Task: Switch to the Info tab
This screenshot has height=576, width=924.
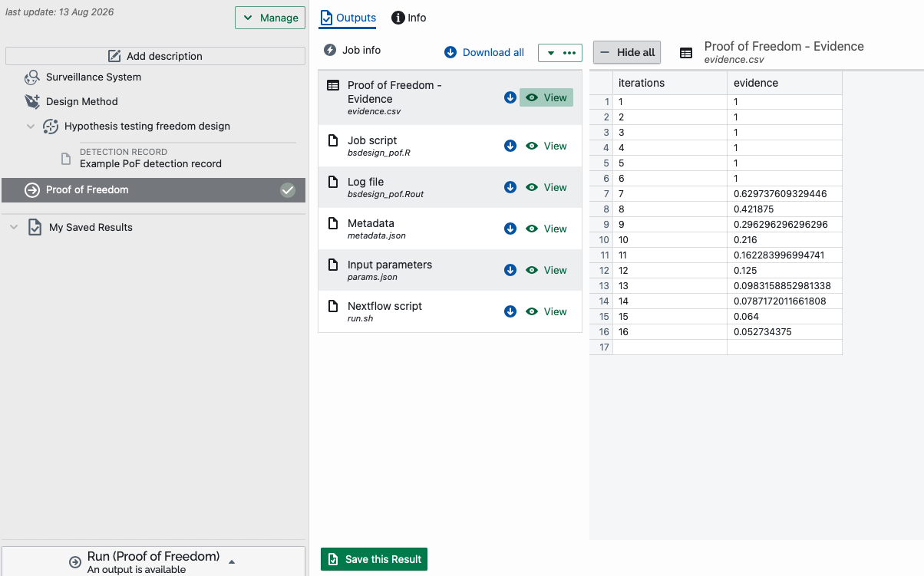Action: (x=409, y=18)
